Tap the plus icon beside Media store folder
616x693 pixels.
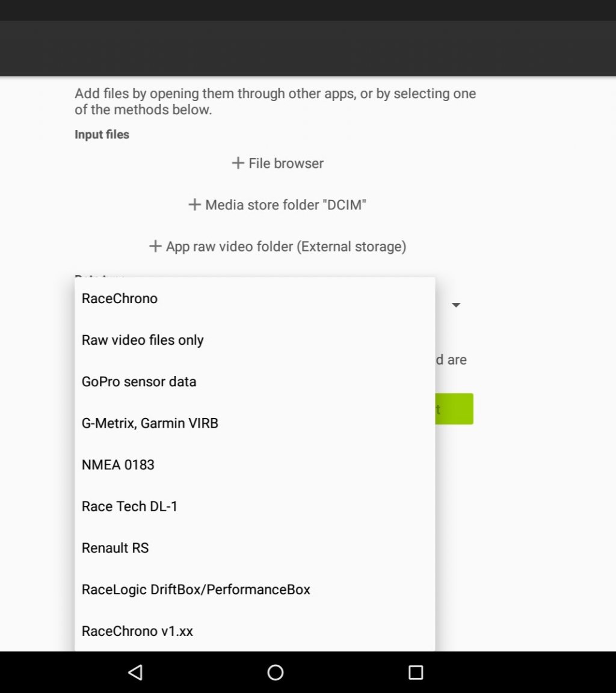coord(194,205)
